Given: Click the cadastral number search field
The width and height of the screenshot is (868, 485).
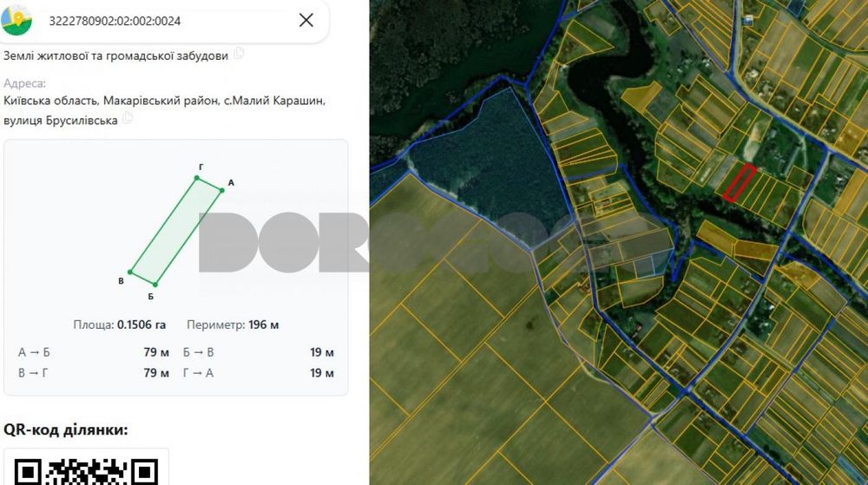Looking at the screenshot, I should [x=166, y=21].
